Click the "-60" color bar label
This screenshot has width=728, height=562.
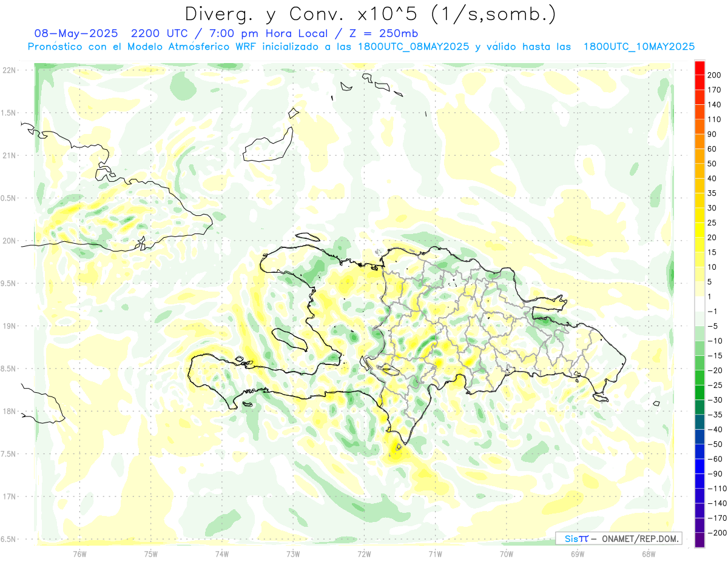click(714, 459)
